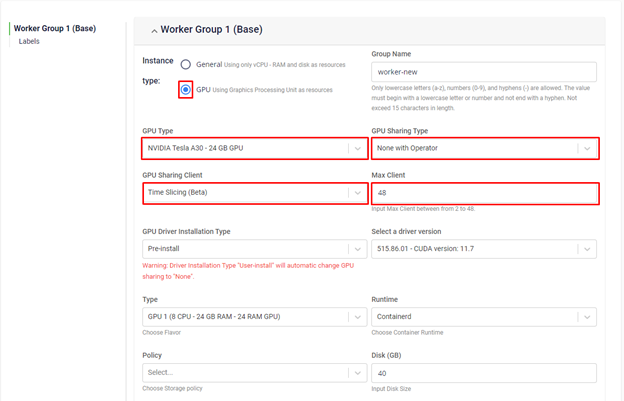Collapse the Worker Group 1 (Base) header chevron

point(154,30)
